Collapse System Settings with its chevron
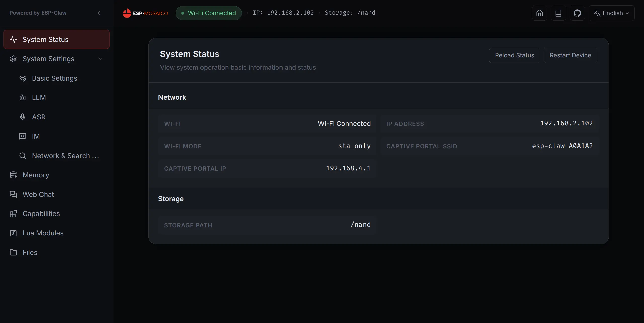Image resolution: width=644 pixels, height=323 pixels. click(x=100, y=59)
